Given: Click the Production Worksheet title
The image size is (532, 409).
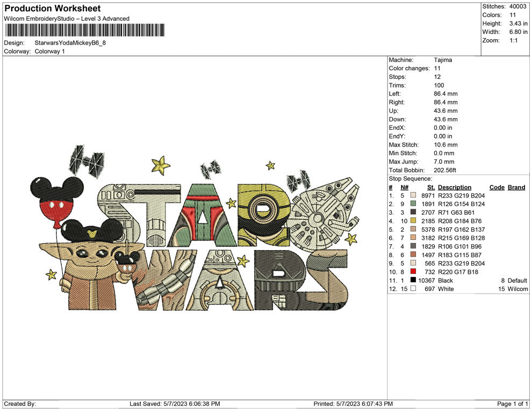Looking at the screenshot, I should coord(52,9).
